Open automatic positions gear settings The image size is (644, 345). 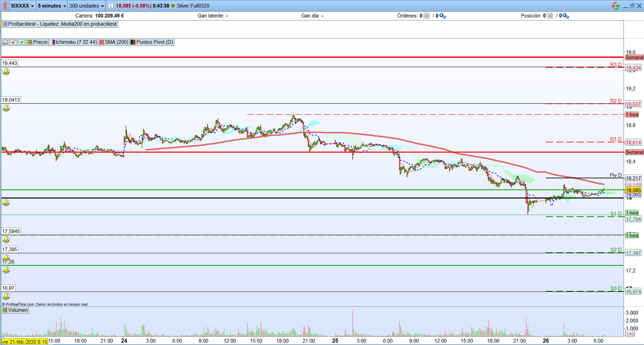click(566, 16)
